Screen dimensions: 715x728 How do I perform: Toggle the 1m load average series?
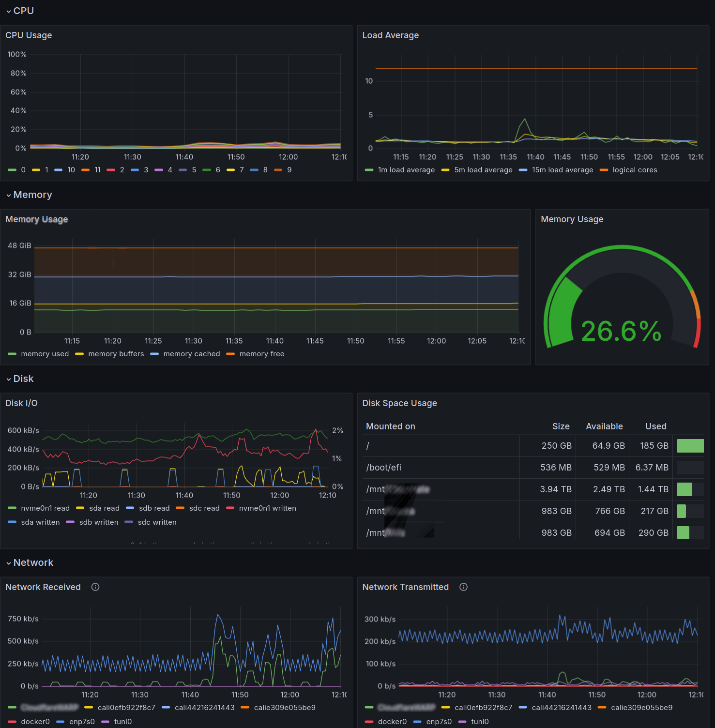(407, 170)
